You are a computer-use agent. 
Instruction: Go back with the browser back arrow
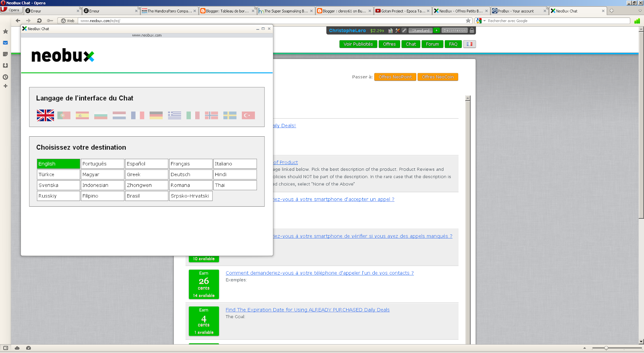point(18,21)
